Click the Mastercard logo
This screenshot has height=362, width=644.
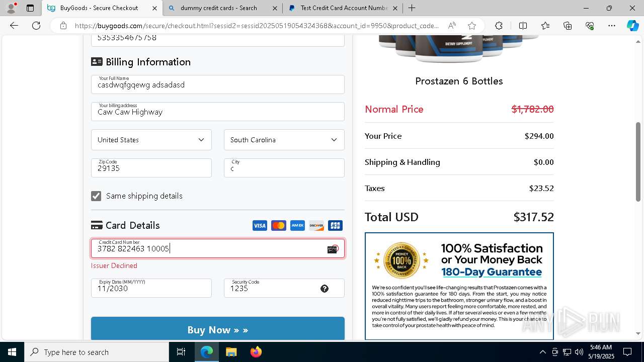click(x=278, y=226)
